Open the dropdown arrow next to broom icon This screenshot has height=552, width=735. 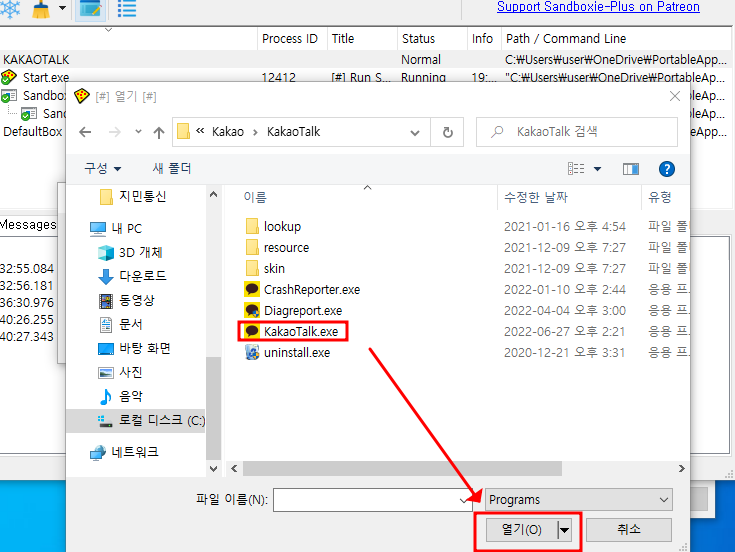62,8
